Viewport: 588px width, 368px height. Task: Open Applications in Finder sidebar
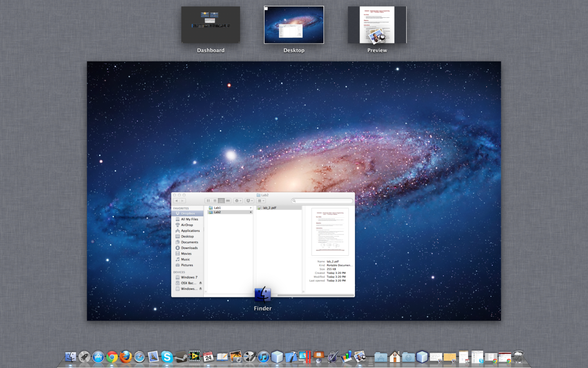coord(187,231)
